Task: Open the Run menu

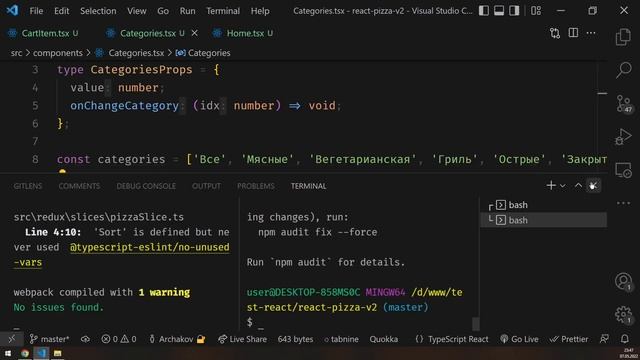Action: click(187, 11)
